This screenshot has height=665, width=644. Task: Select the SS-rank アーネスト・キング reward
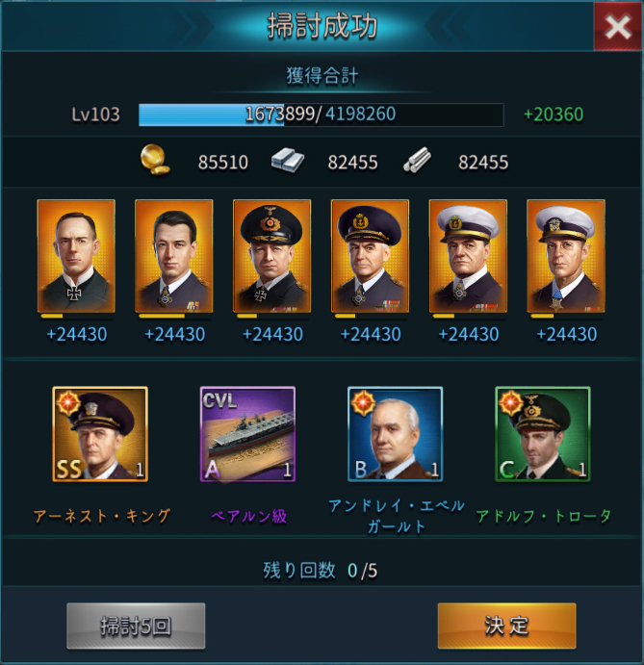point(100,434)
